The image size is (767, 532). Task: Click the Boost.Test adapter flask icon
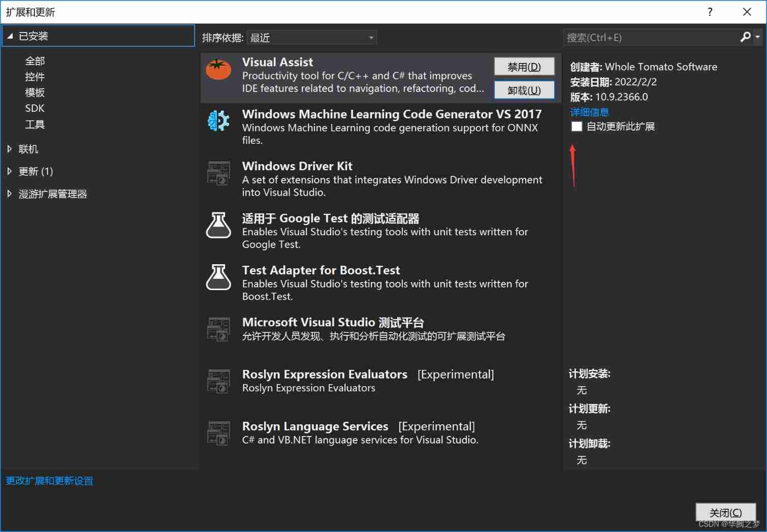[x=218, y=277]
